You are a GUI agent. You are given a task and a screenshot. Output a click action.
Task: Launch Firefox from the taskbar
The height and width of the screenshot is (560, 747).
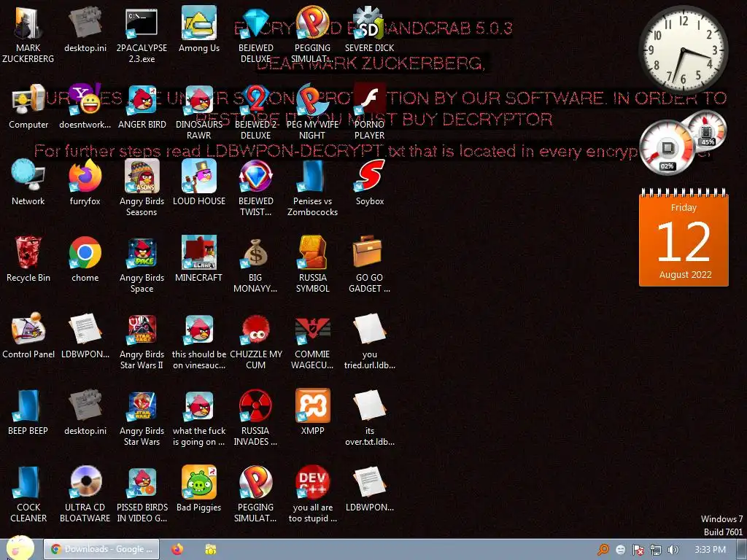coord(177,549)
